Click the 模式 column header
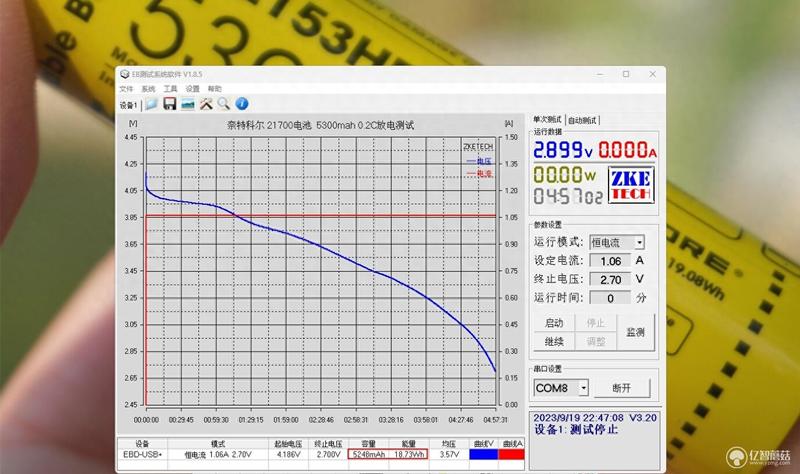 tap(218, 444)
